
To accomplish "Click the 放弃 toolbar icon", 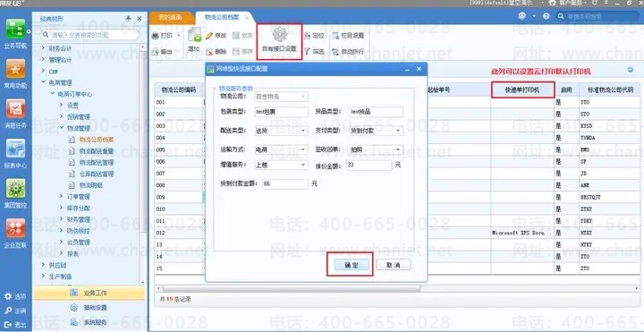I will [236, 36].
